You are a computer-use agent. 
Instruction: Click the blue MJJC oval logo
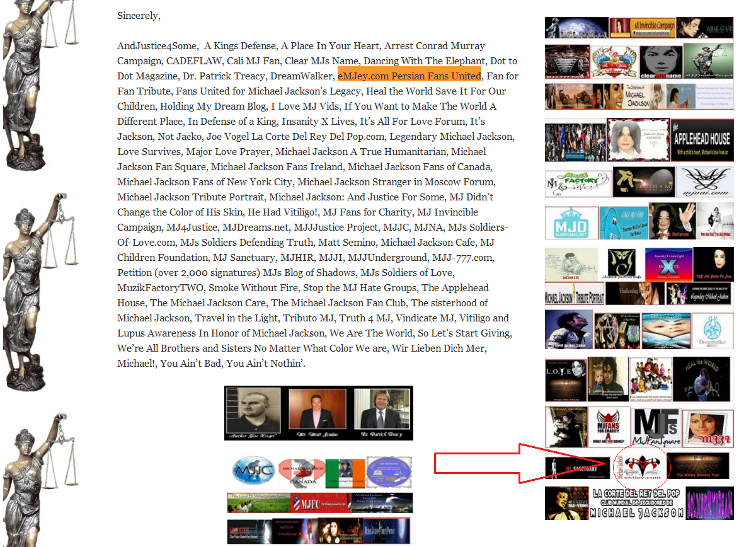tap(254, 472)
